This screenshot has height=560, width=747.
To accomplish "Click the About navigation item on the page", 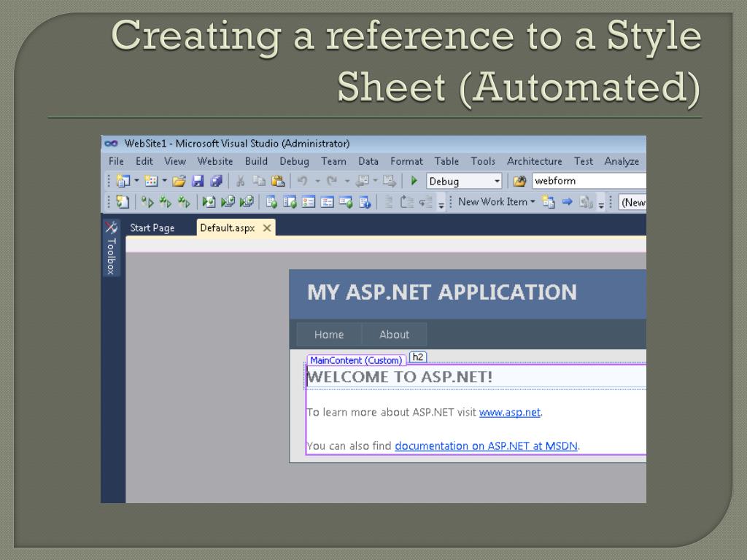I will [x=394, y=335].
